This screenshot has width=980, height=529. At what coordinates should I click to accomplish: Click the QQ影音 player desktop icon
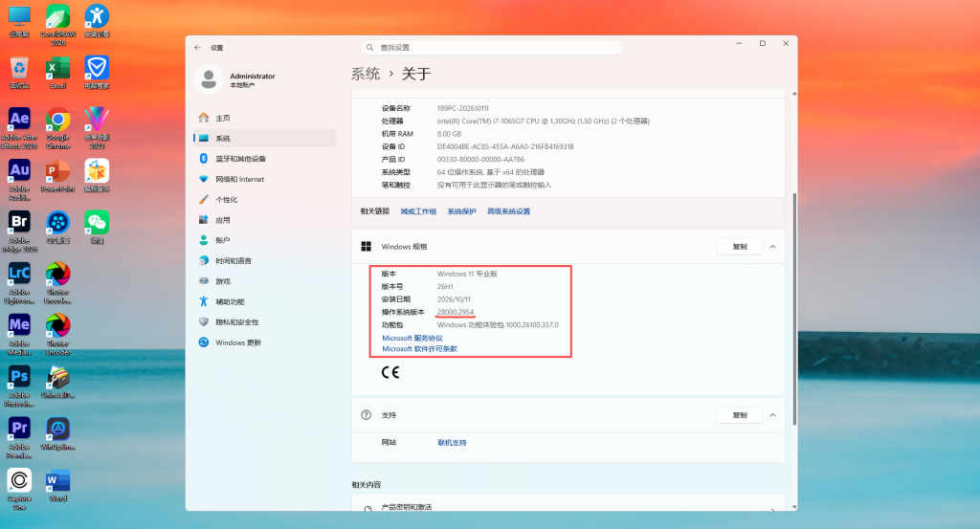coord(58,228)
